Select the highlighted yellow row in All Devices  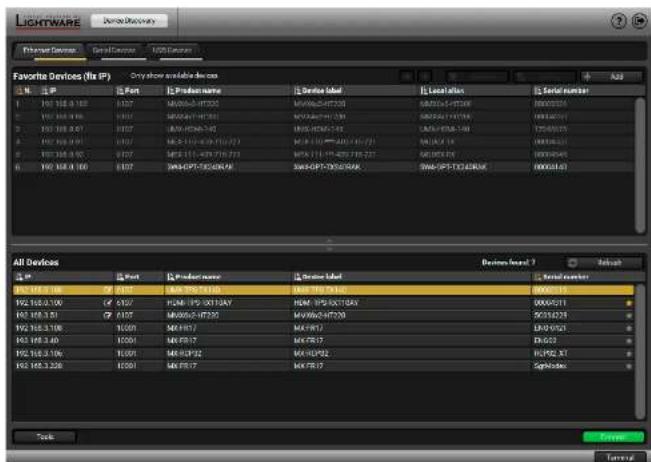pyautogui.click(x=323, y=290)
